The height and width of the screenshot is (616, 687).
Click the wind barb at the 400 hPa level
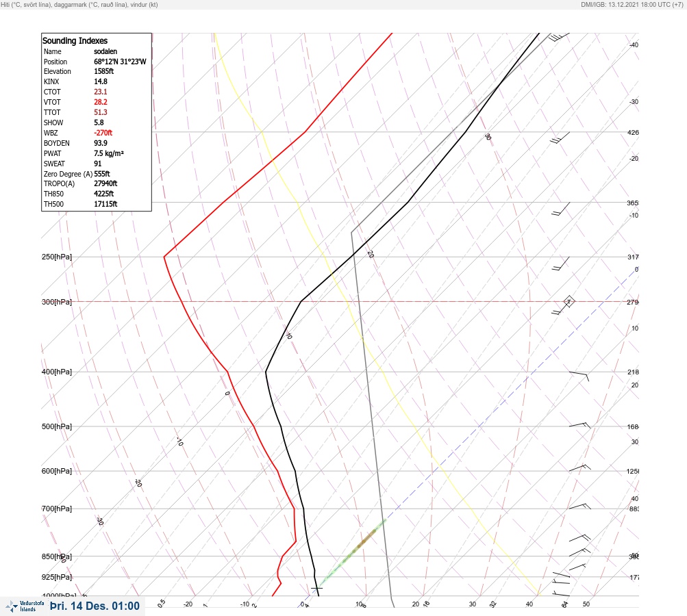(579, 376)
